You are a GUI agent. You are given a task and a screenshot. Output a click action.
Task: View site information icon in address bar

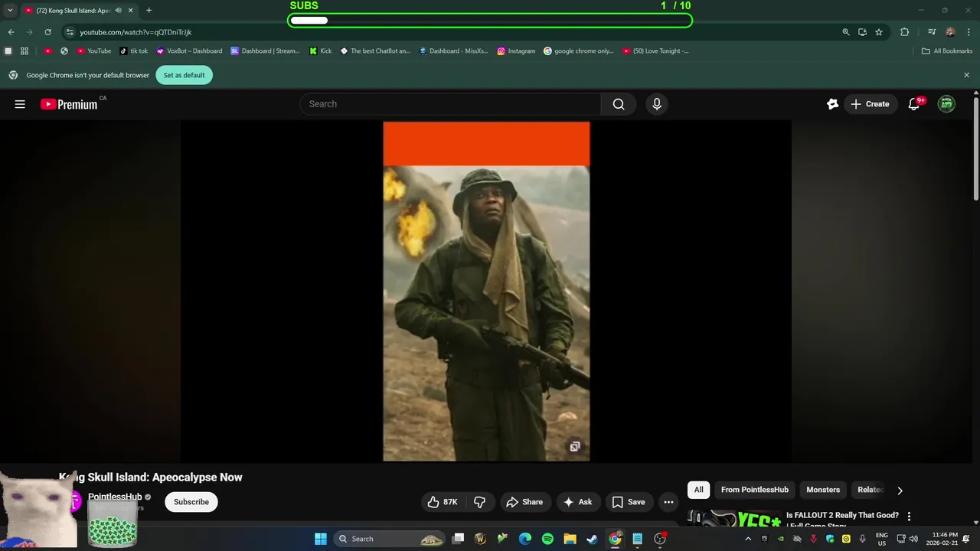[70, 32]
